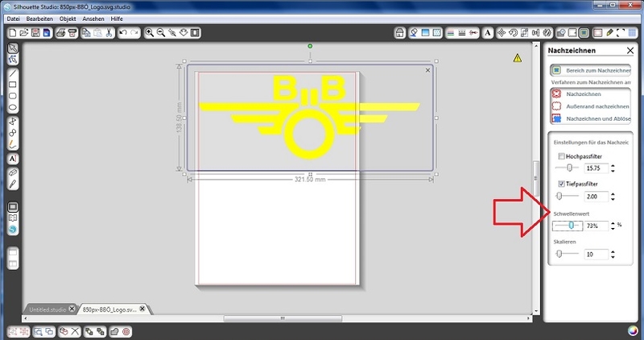Increase Tiefpassfilter value using up arrow

613,193
